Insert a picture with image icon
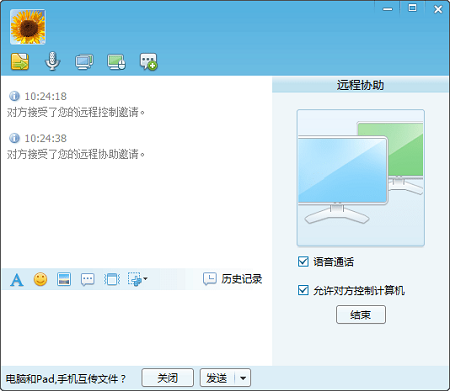 64,279
